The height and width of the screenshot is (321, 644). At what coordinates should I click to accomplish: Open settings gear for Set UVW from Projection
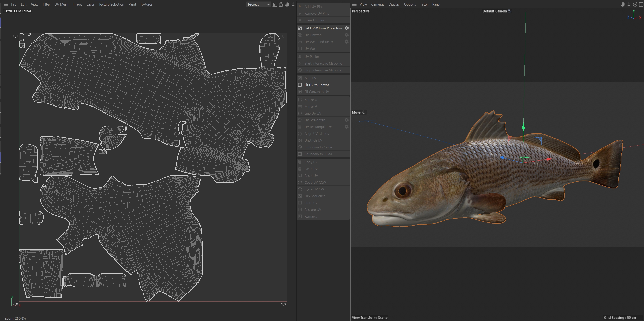[346, 28]
